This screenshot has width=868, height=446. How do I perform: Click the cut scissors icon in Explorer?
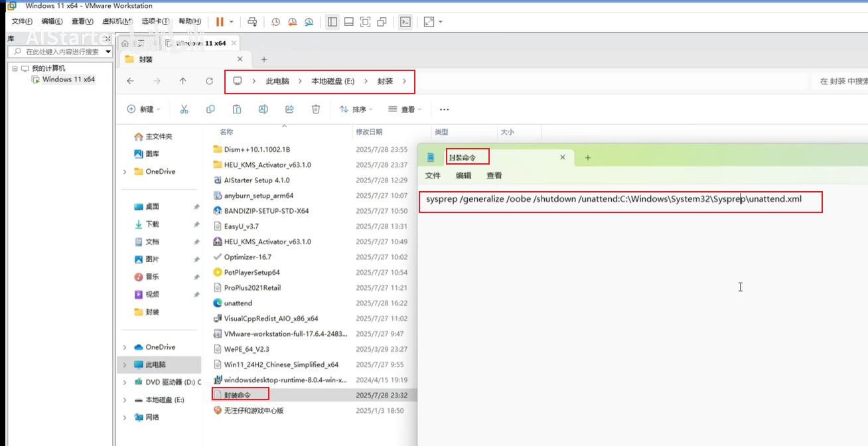pyautogui.click(x=184, y=109)
